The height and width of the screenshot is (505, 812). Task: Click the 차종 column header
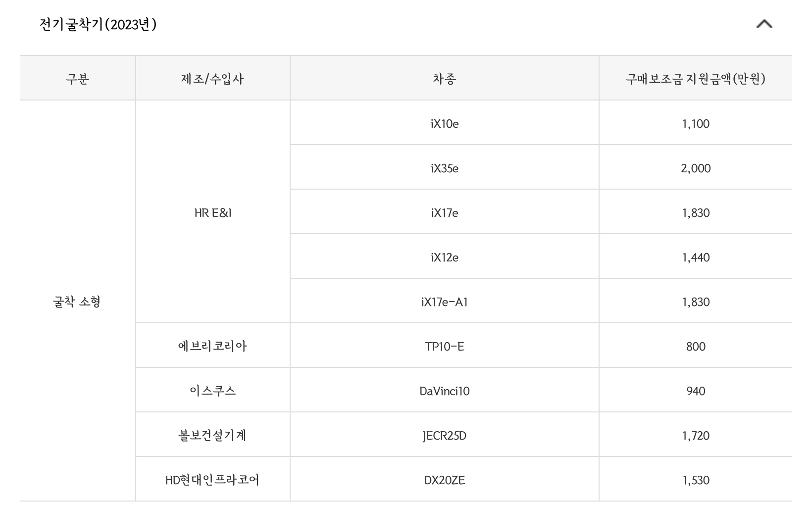[x=444, y=77]
